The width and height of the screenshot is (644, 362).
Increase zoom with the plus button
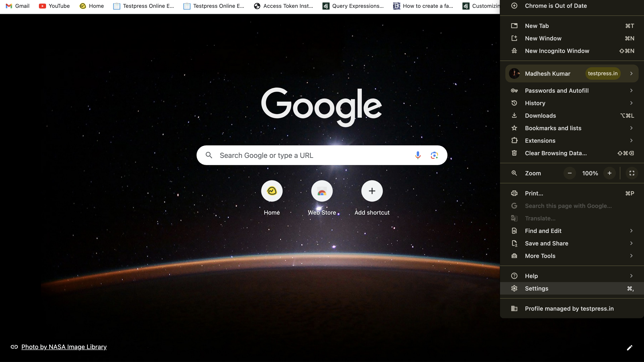pos(610,173)
